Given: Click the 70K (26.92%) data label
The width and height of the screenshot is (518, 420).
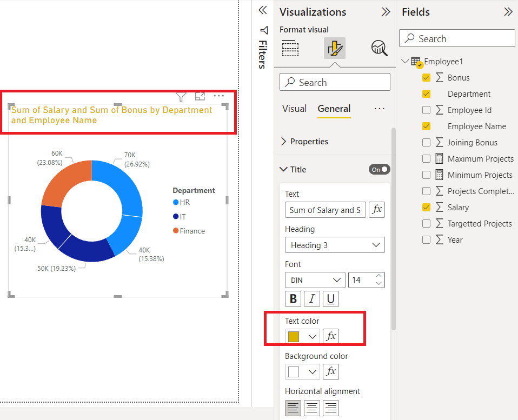Looking at the screenshot, I should 137,159.
